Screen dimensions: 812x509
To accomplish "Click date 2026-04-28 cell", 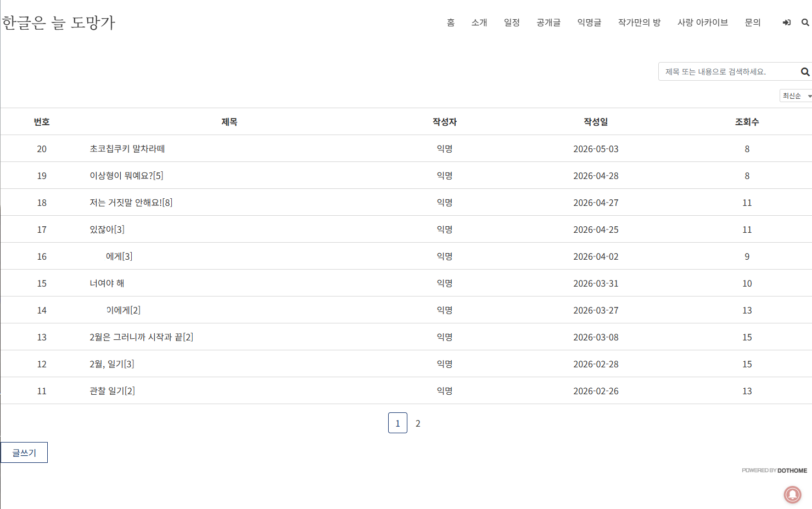I will pos(596,176).
